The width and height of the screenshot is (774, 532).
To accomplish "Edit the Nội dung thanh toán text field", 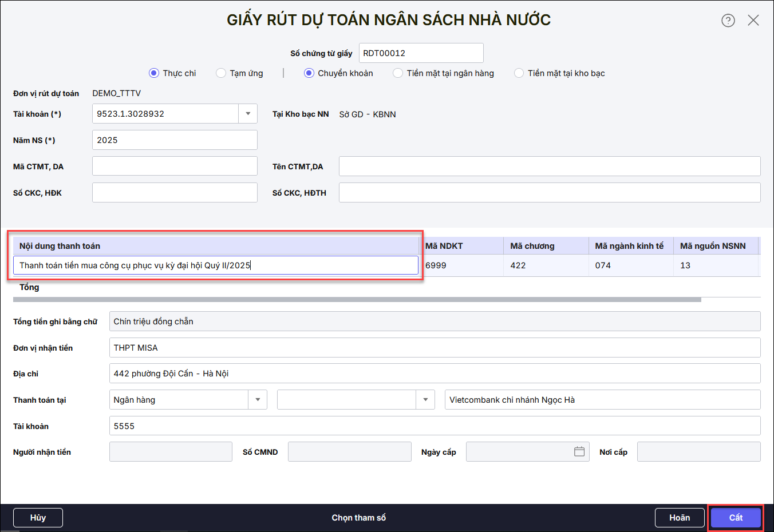I will click(215, 265).
